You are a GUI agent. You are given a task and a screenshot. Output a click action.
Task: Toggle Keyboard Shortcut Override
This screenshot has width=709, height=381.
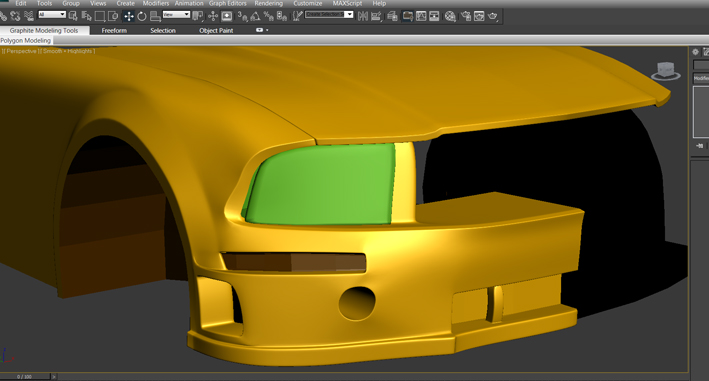pos(227,16)
